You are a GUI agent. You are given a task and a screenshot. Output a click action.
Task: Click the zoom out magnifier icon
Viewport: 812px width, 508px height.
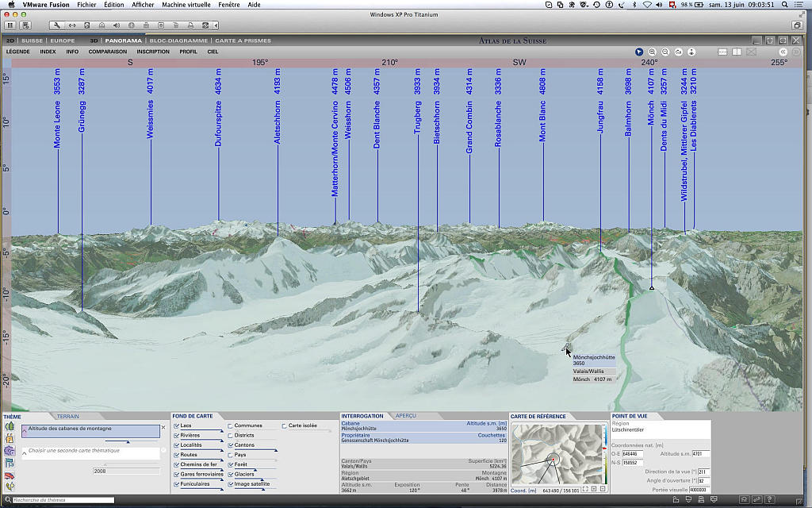click(665, 52)
